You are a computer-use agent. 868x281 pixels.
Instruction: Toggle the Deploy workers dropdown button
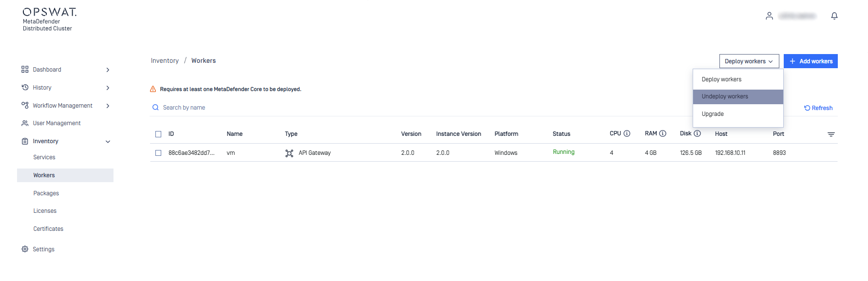(x=749, y=61)
